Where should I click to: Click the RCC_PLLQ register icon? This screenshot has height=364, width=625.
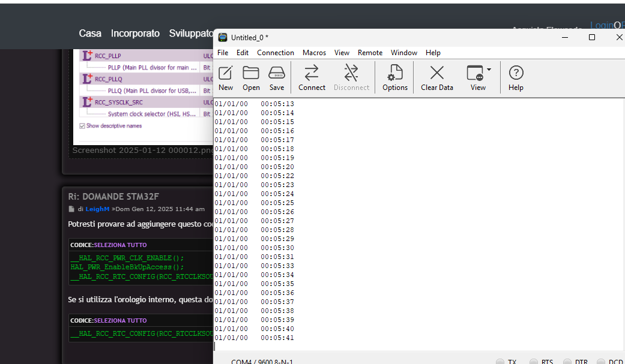point(87,79)
